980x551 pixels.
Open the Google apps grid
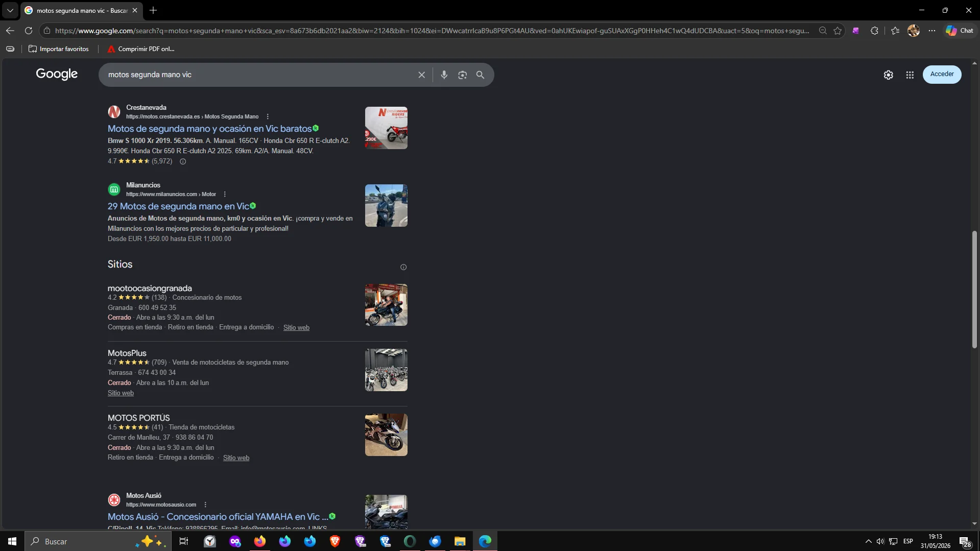point(910,75)
